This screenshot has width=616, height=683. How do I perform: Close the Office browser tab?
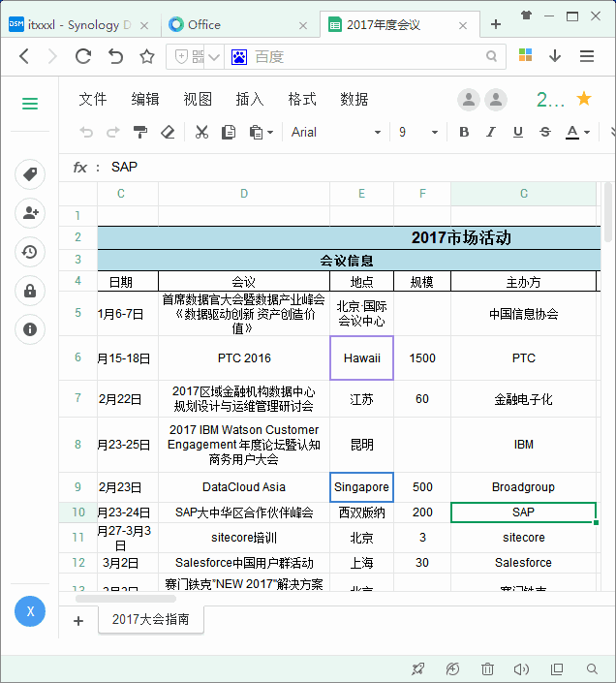point(303,26)
